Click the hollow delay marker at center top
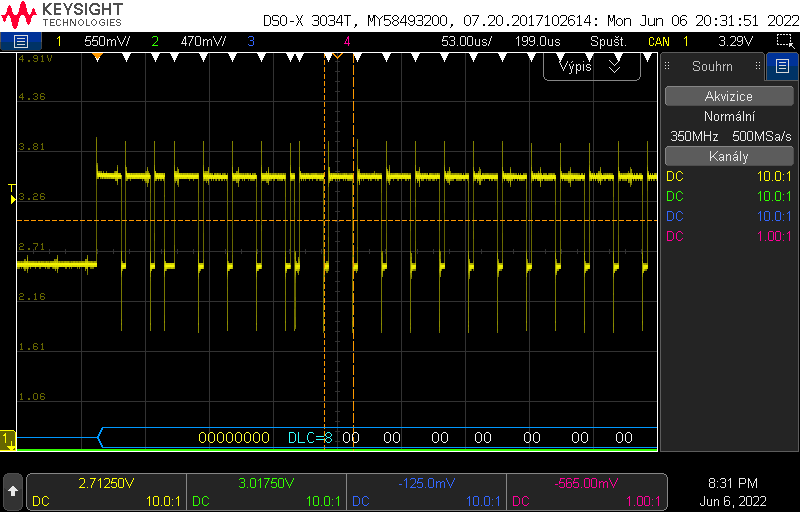The height and width of the screenshot is (512, 800). (337, 55)
